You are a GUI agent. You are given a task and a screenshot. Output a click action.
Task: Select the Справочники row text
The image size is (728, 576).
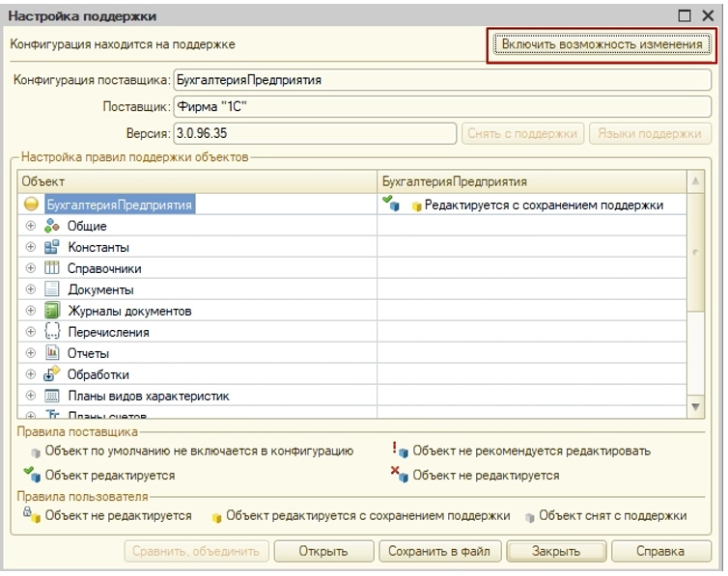tap(104, 268)
